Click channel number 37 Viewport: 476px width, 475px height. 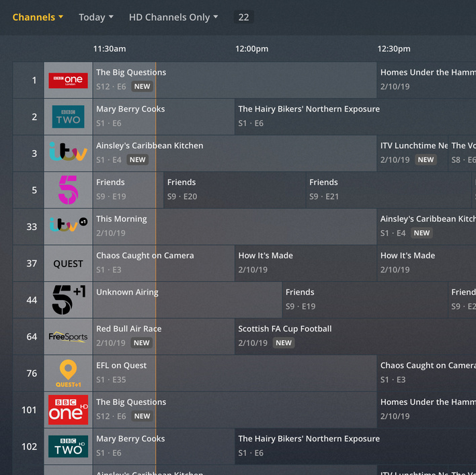[32, 263]
